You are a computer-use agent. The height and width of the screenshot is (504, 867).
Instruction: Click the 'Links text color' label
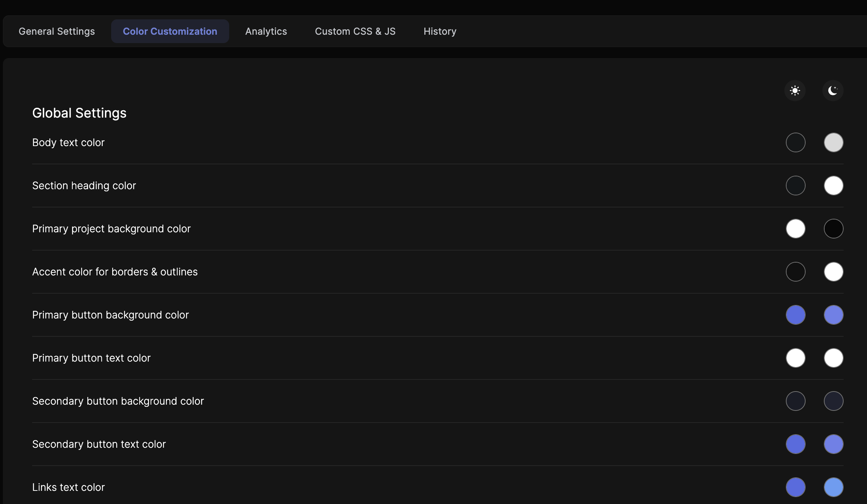click(x=68, y=487)
